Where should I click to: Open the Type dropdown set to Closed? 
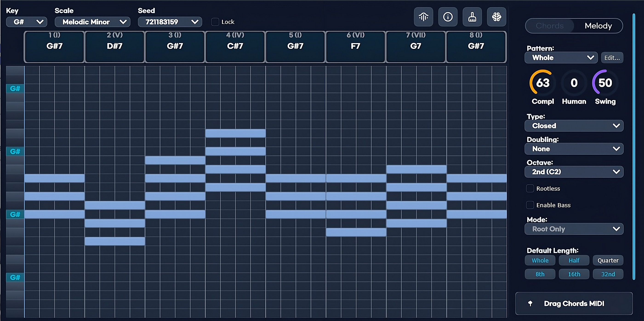point(574,126)
